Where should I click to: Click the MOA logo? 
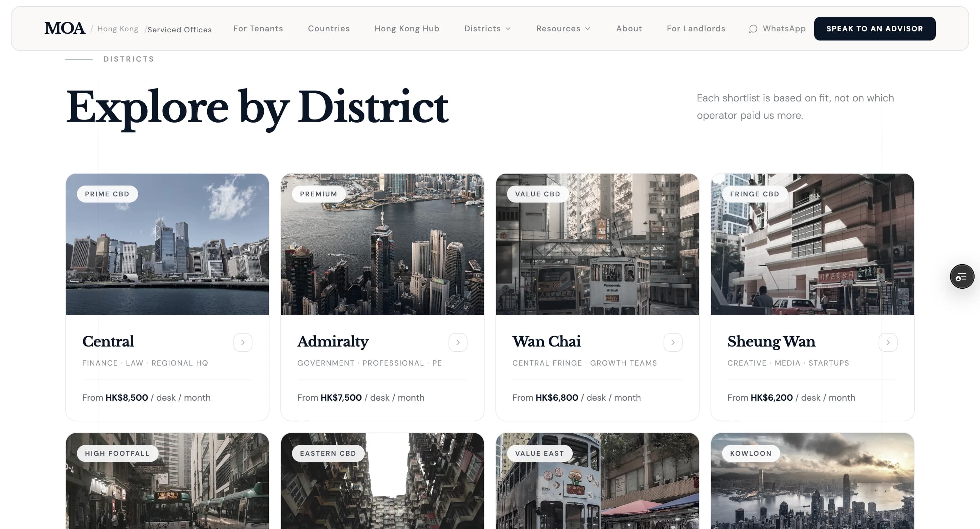65,29
